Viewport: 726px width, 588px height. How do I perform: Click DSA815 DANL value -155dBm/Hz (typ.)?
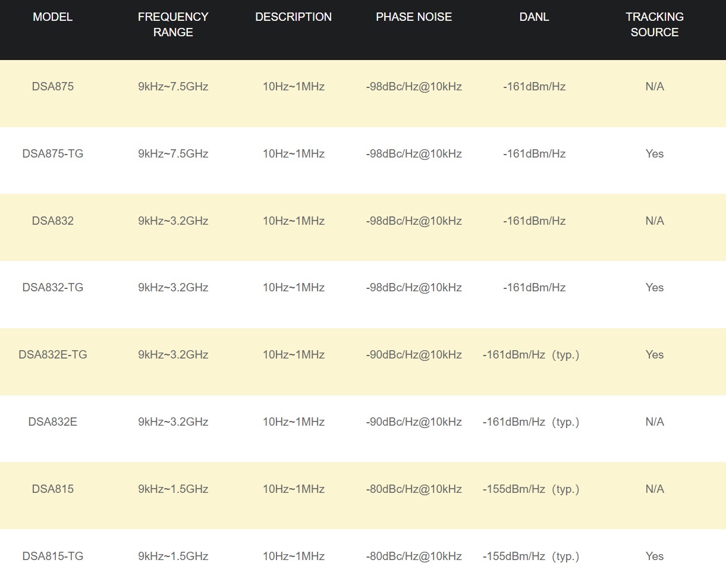[531, 489]
